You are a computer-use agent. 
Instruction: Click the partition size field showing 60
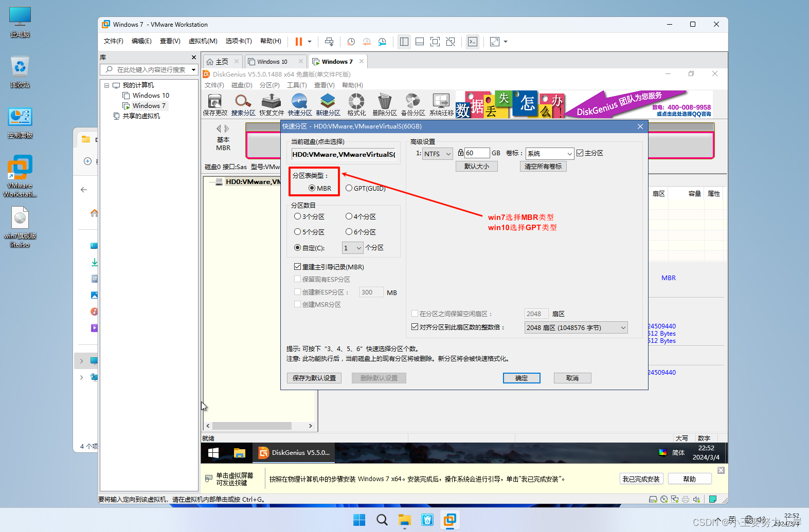coord(477,153)
